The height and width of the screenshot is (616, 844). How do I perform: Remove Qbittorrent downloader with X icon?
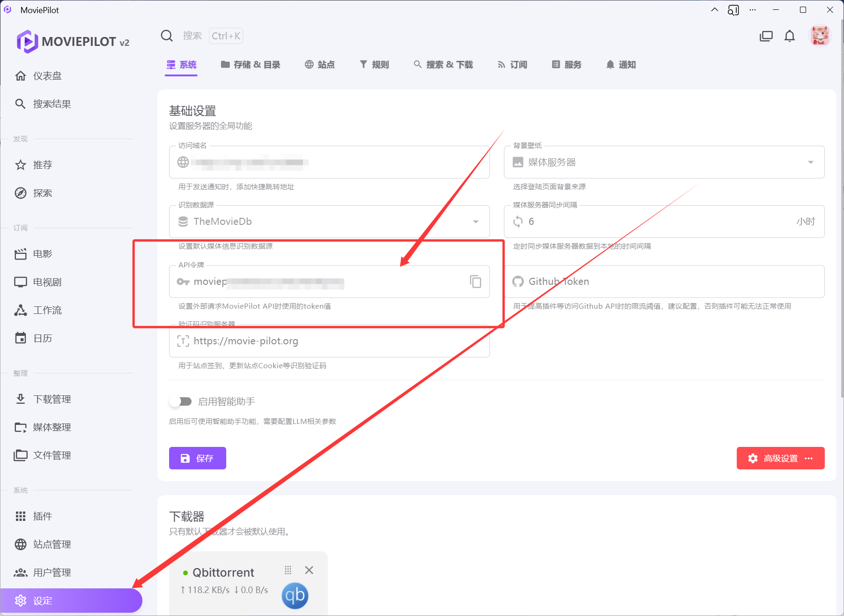coord(309,570)
